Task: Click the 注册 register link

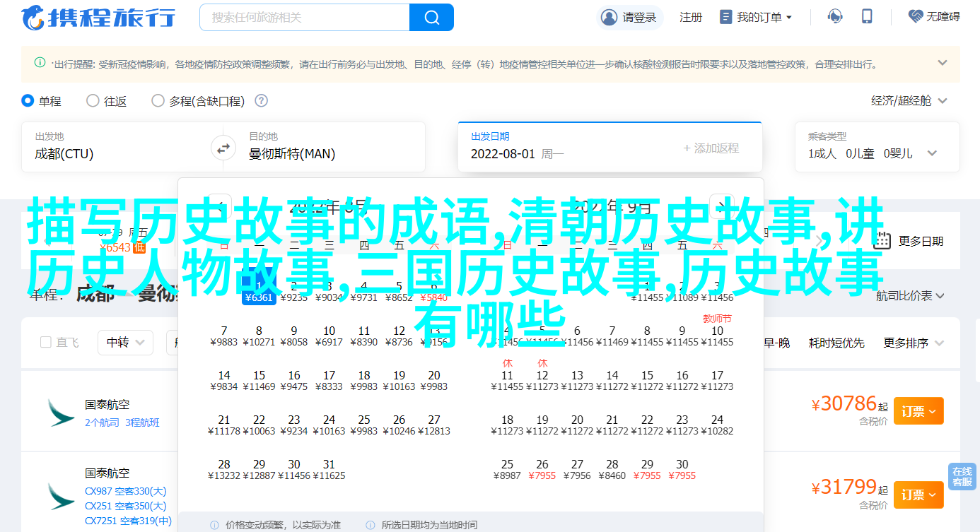Action: point(690,17)
